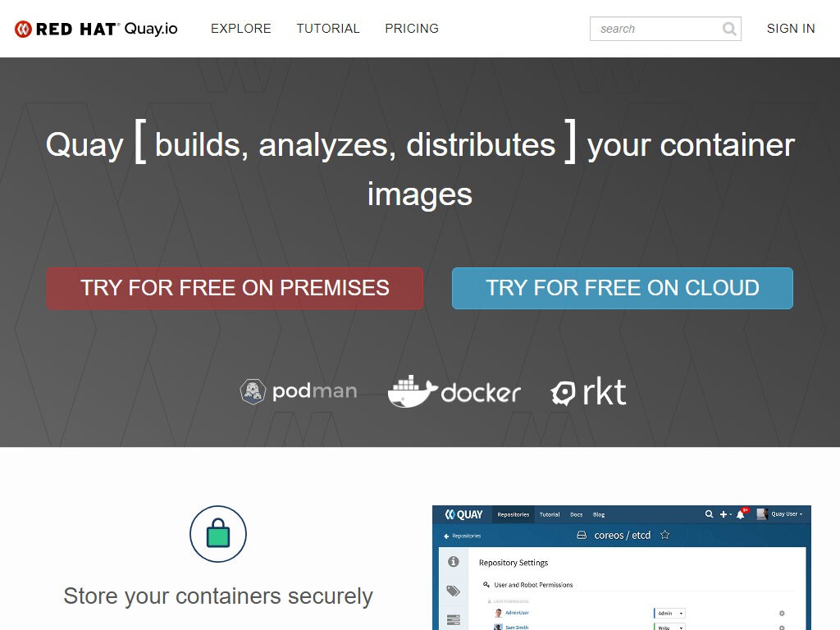Click the green padlock icon
This screenshot has height=630, width=840.
tap(218, 533)
